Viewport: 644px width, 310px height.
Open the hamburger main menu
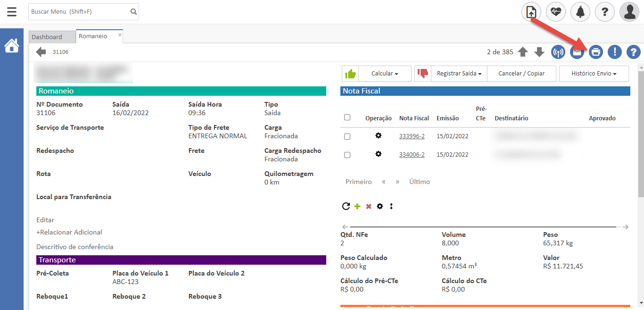click(x=12, y=12)
